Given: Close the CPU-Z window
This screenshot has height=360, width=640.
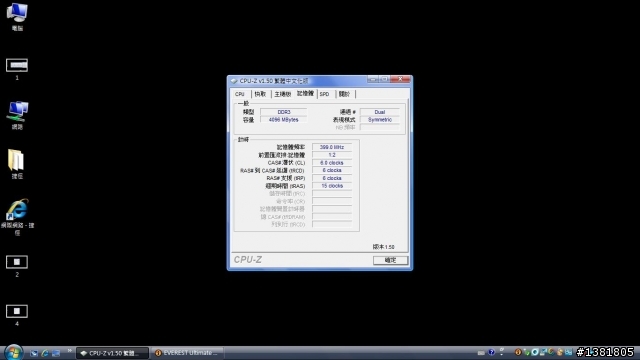Looking at the screenshot, I should pos(400,79).
